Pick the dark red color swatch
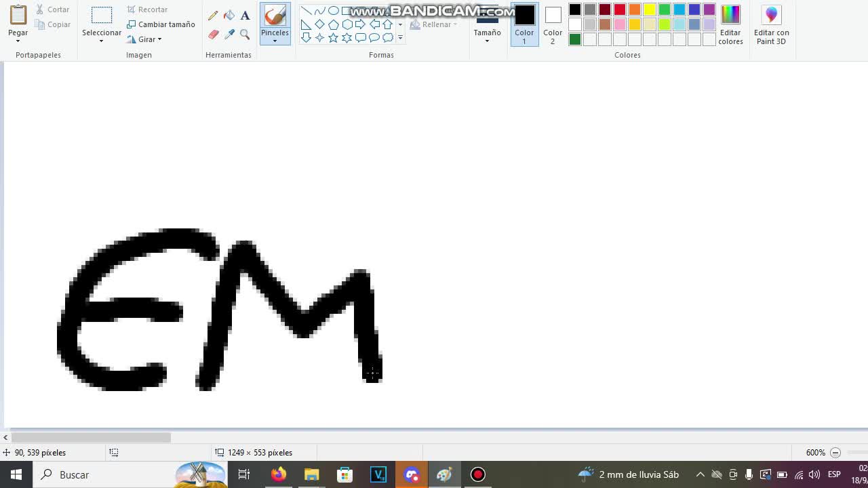 (x=605, y=9)
